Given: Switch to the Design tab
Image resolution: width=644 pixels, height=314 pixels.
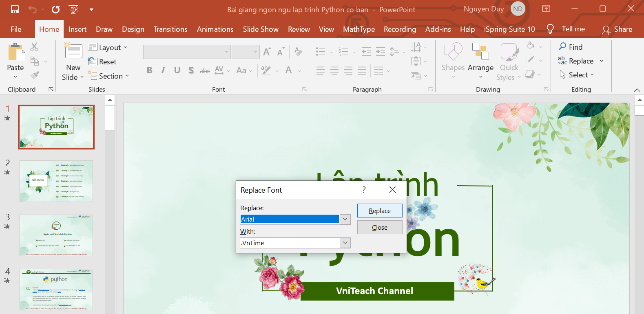Looking at the screenshot, I should point(133,29).
